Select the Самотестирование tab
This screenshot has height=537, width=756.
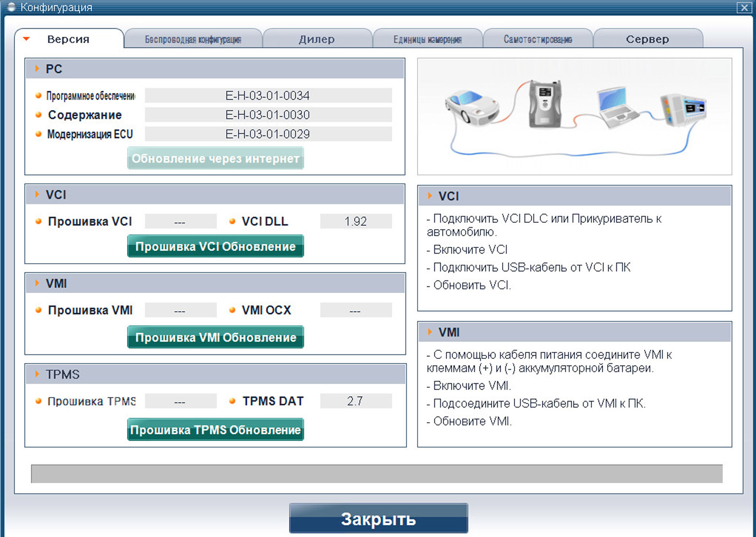538,39
